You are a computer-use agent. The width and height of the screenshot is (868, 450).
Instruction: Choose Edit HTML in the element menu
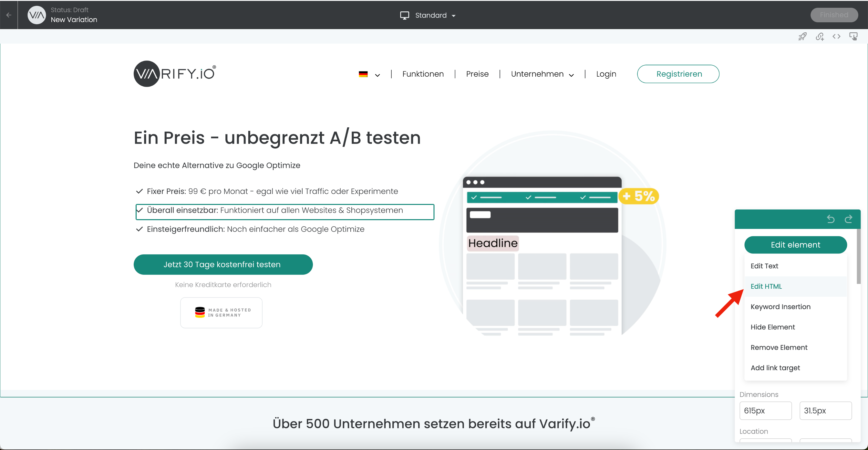[x=795, y=286]
